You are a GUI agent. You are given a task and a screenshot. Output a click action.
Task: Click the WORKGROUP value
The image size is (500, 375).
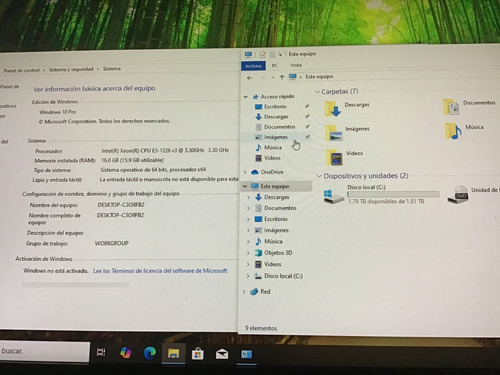click(x=112, y=243)
